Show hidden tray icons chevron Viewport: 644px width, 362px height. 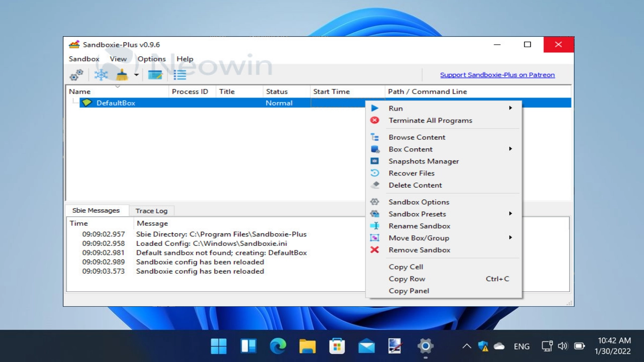tap(466, 346)
